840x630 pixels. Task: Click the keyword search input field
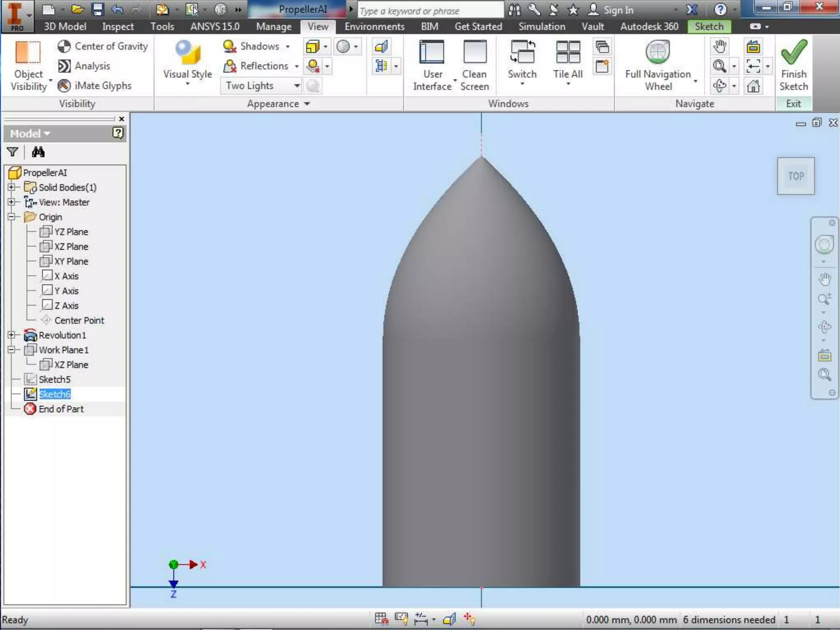(430, 11)
